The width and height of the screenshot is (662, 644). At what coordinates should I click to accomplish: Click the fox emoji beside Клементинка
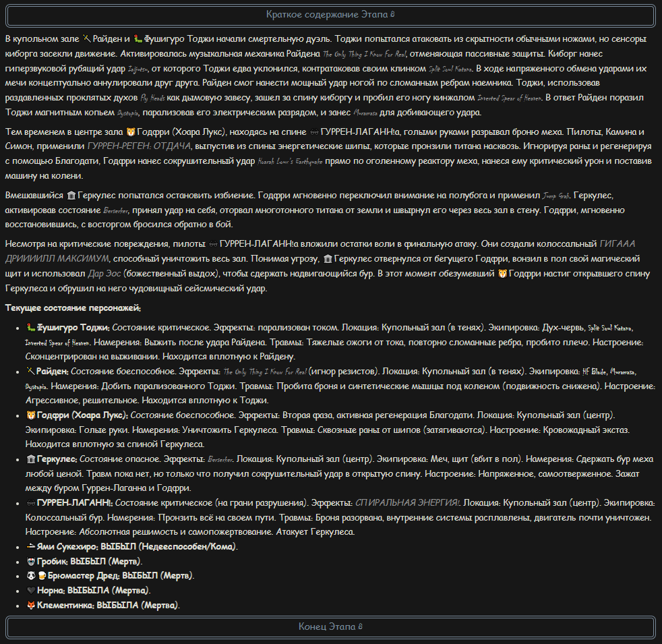point(31,605)
